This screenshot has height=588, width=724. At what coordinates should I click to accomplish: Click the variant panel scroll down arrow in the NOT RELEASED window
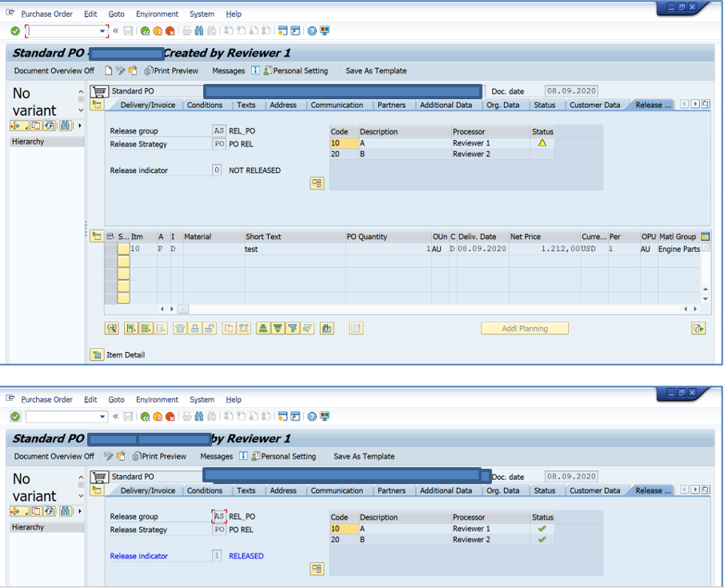(81, 110)
